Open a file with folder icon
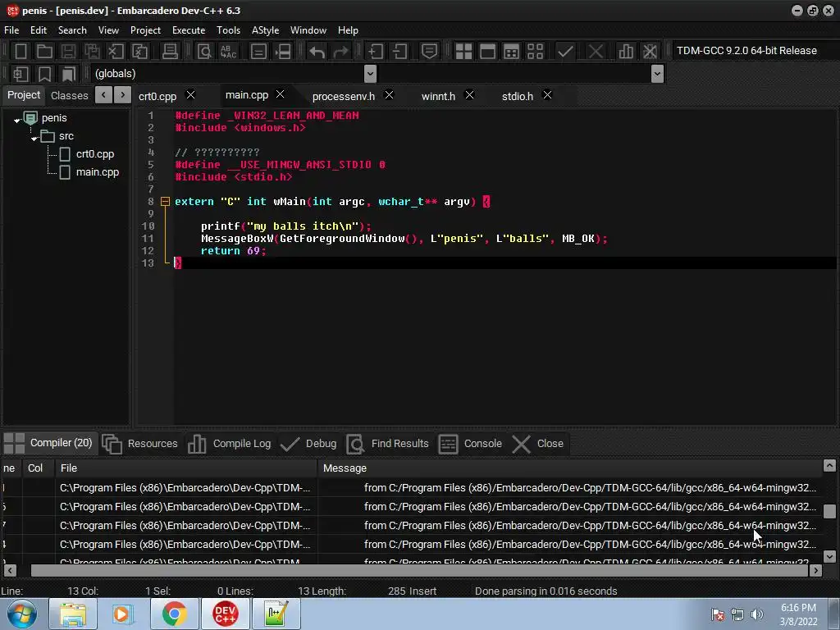Image resolution: width=840 pixels, height=630 pixels. pos(44,52)
